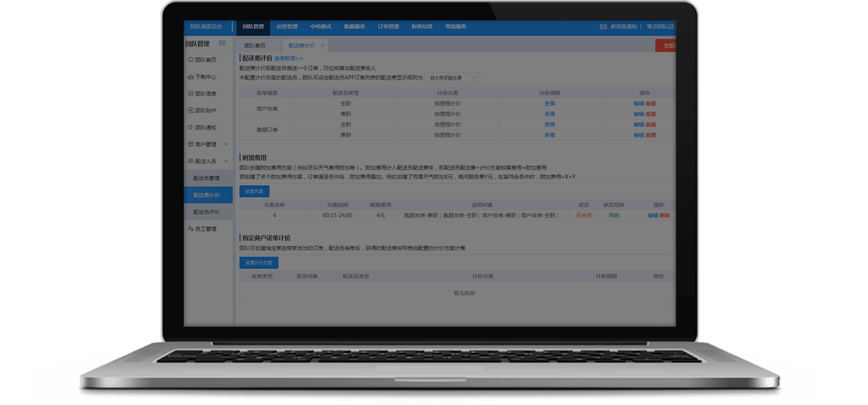
Task: Open the 显示商家配送费 dropdown
Action: click(x=454, y=77)
